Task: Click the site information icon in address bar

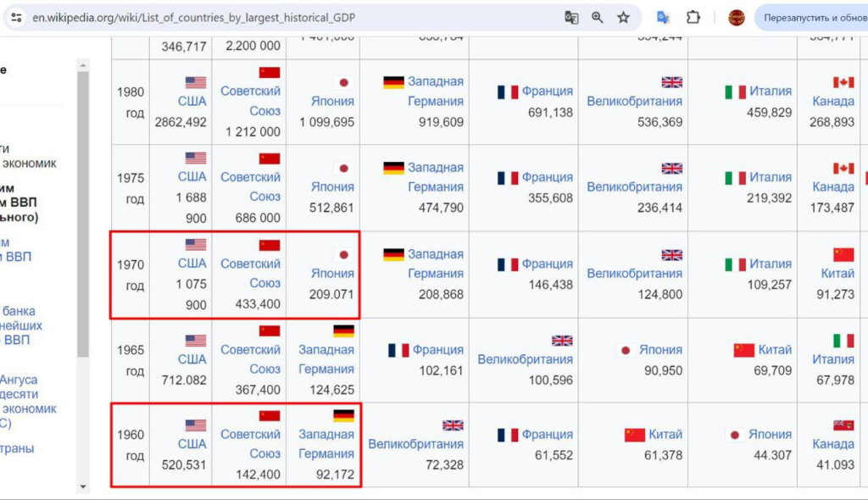Action: point(16,18)
